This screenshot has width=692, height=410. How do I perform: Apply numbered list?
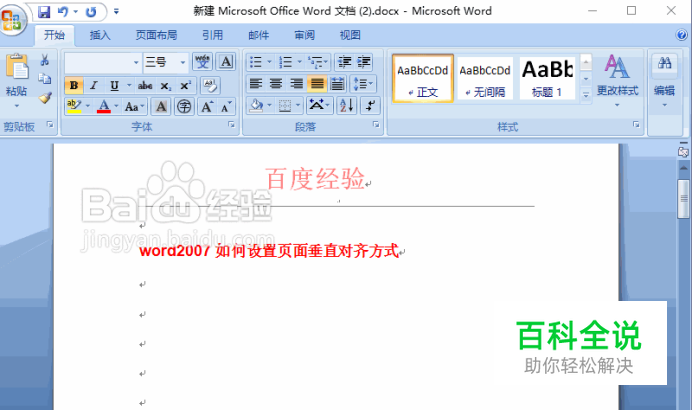286,62
